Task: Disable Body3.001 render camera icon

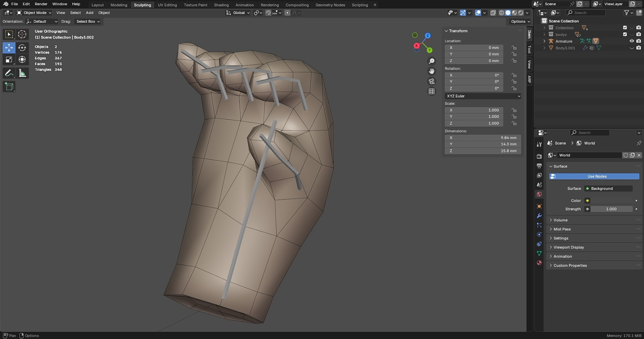Action: point(639,48)
